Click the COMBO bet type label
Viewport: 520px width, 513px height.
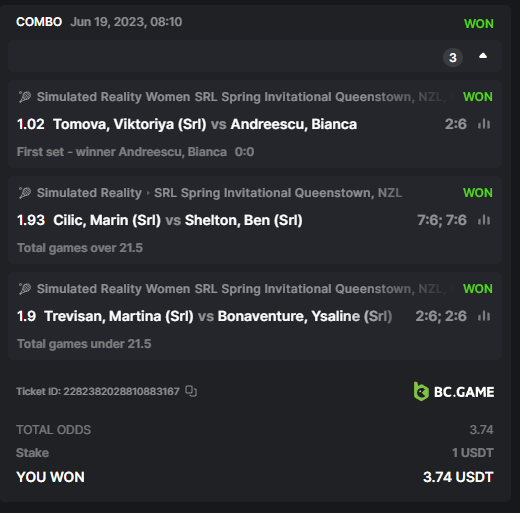click(39, 22)
